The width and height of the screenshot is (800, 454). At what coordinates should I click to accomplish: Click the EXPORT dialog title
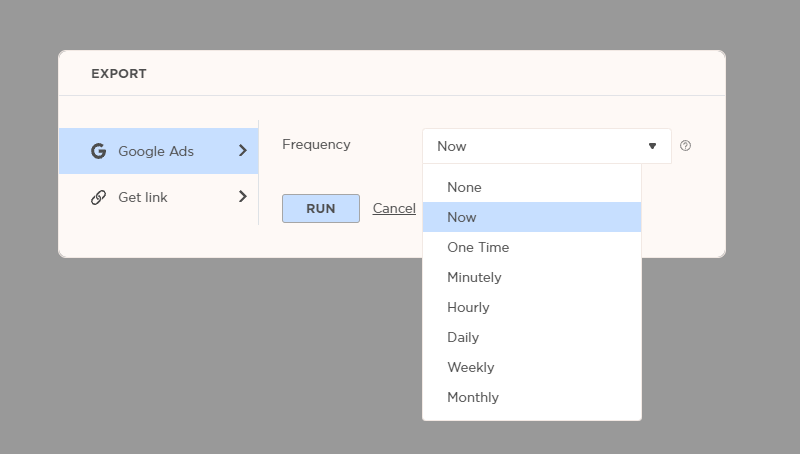[x=119, y=73]
